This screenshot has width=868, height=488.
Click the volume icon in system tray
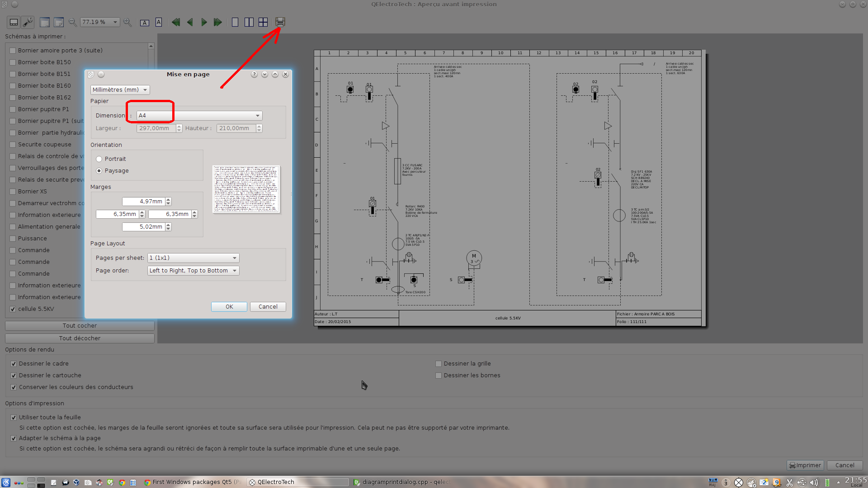[814, 483]
